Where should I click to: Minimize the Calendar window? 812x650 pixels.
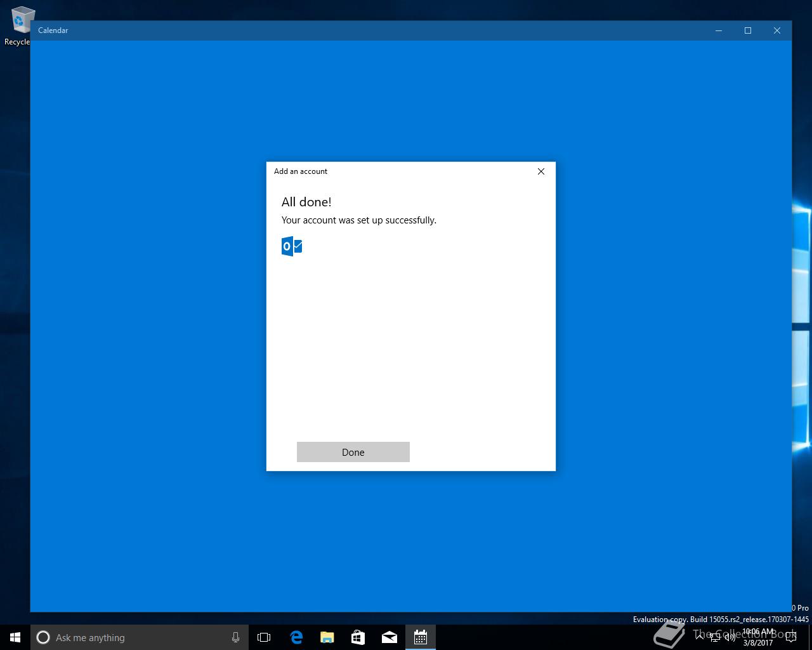coord(719,30)
